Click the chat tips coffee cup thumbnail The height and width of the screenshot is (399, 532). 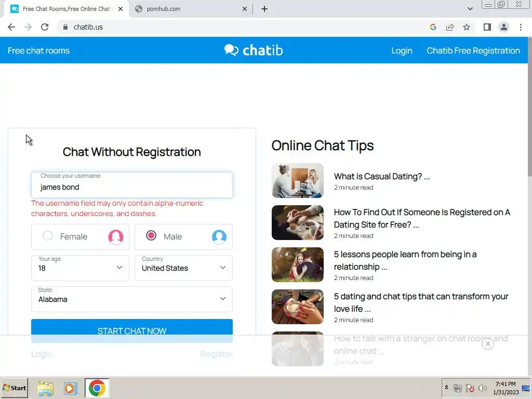point(298,307)
